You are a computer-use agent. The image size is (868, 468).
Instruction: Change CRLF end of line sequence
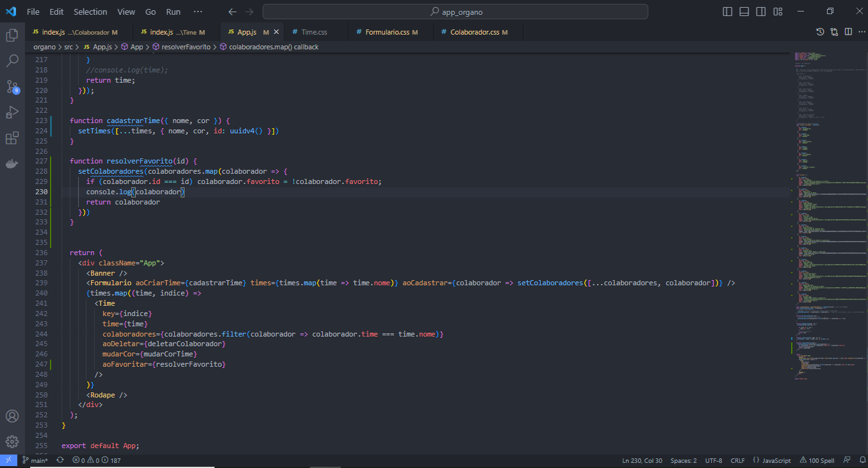[x=737, y=460]
